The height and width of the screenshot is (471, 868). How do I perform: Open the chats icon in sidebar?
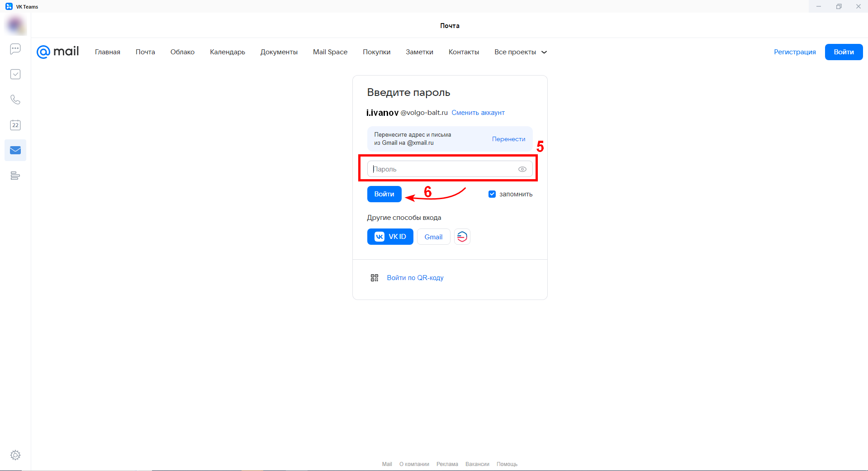(15, 49)
